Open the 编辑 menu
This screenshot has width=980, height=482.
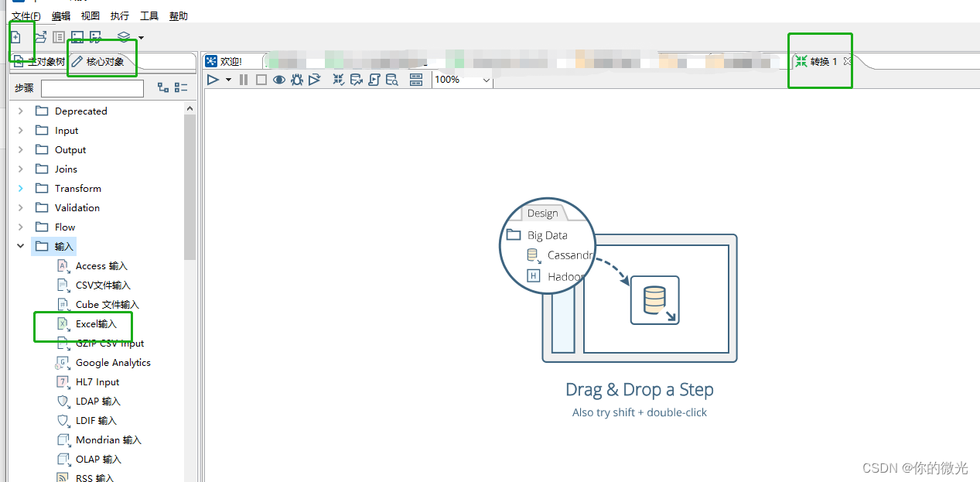(x=60, y=16)
